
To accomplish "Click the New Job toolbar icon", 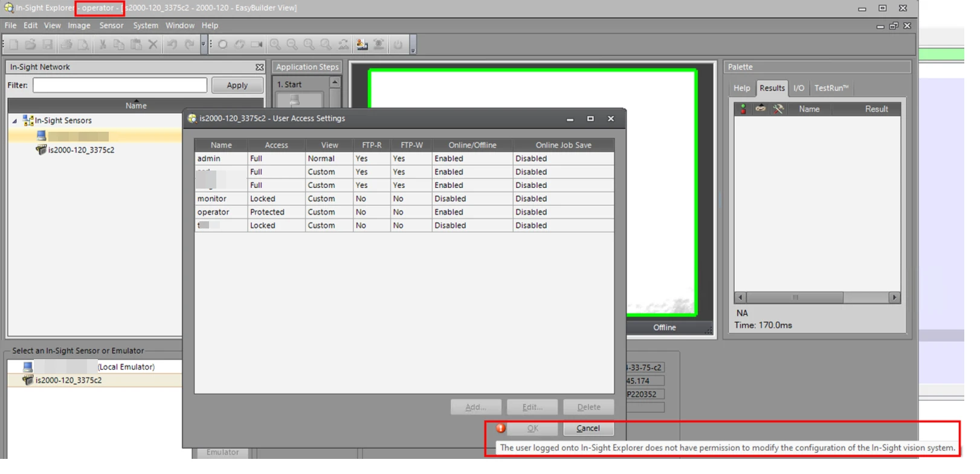I will [13, 45].
